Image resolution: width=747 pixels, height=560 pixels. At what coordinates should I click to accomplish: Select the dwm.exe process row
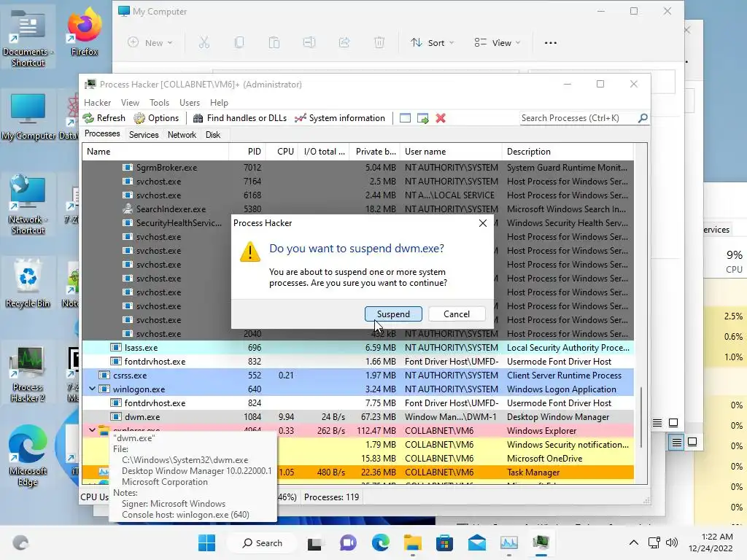click(357, 416)
